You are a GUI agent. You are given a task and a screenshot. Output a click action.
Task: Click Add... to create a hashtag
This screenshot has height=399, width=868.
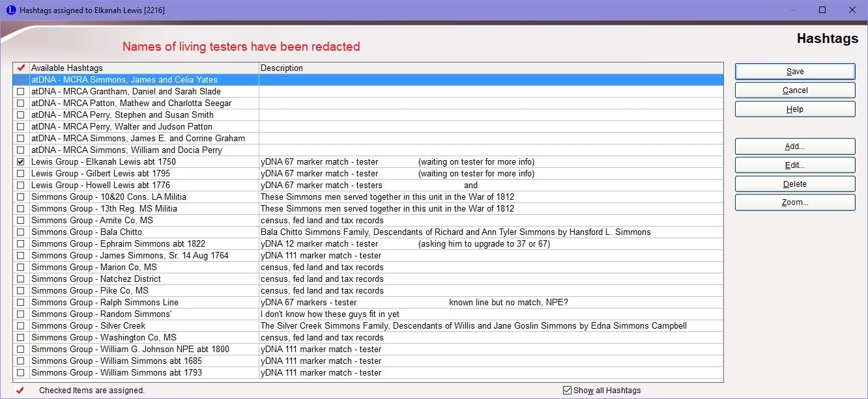tap(795, 146)
